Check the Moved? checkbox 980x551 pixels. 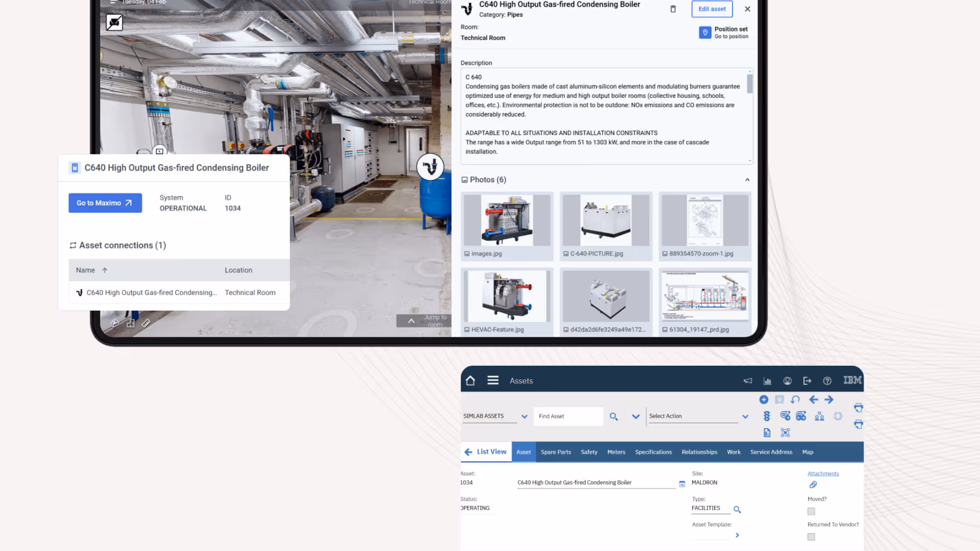tap(811, 511)
